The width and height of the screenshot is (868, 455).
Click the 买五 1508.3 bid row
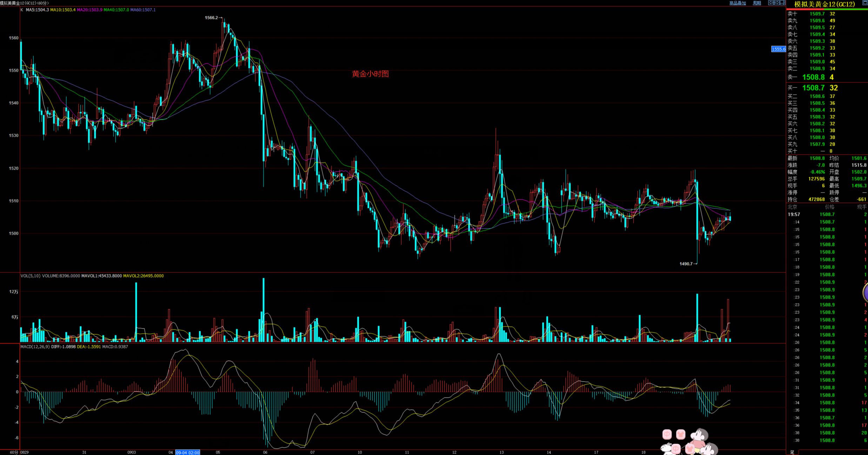[x=827, y=117]
